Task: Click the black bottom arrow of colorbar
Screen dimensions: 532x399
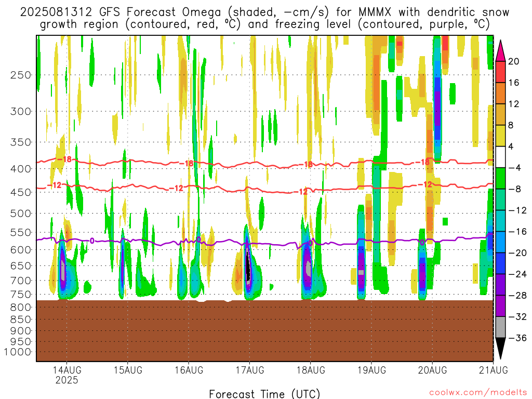Action: [x=500, y=348]
